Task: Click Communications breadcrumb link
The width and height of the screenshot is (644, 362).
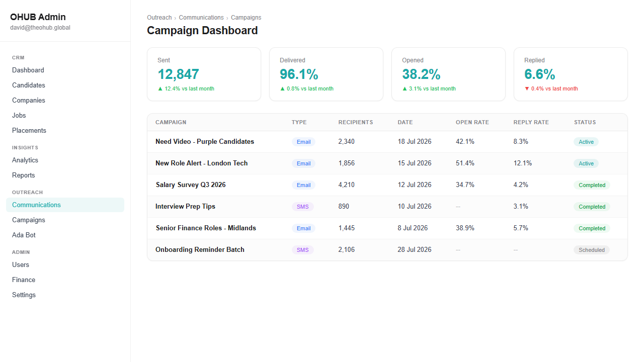Action: click(201, 18)
